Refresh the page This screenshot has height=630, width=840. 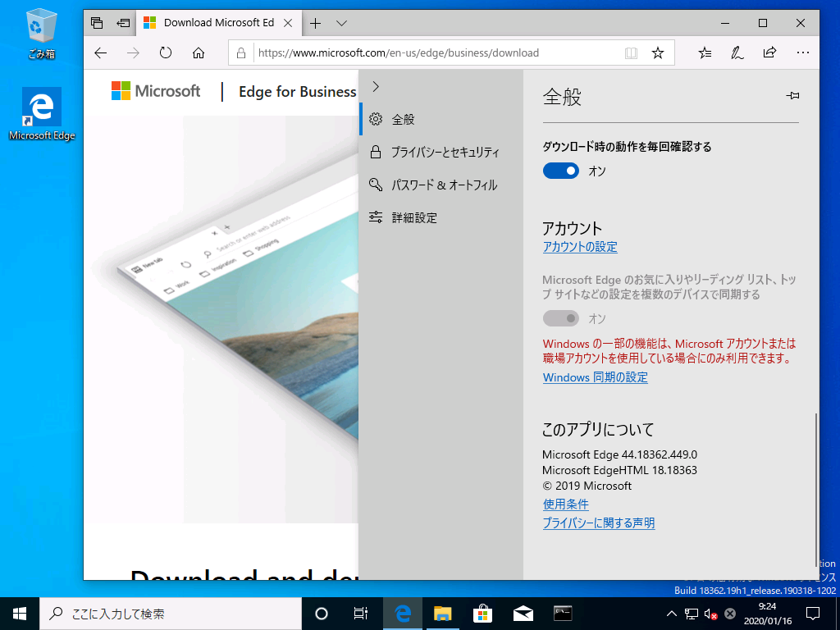pyautogui.click(x=166, y=52)
